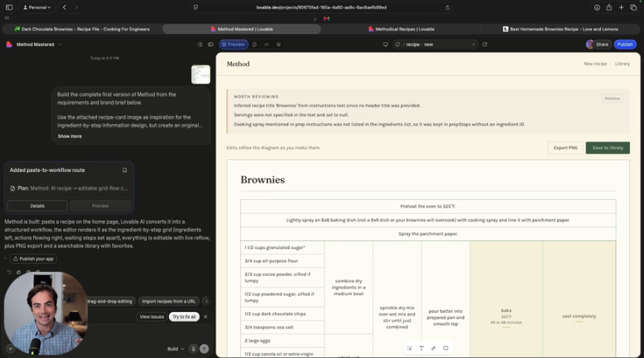Screen dimensions: 644x358
Task: Expand message with Show more
Action: point(70,136)
